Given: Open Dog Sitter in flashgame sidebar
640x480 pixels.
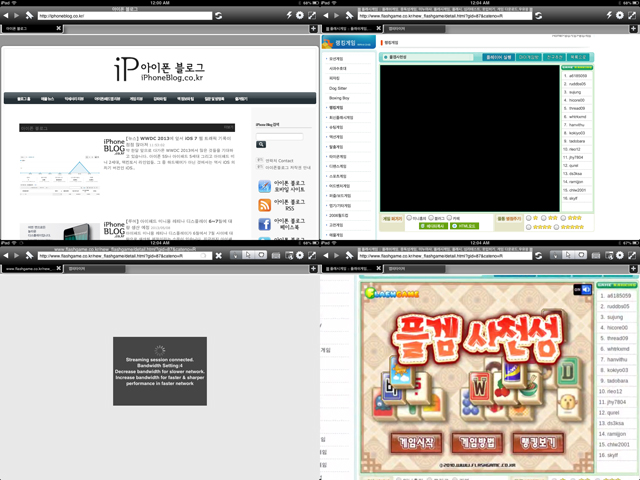Looking at the screenshot, I should (x=338, y=88).
